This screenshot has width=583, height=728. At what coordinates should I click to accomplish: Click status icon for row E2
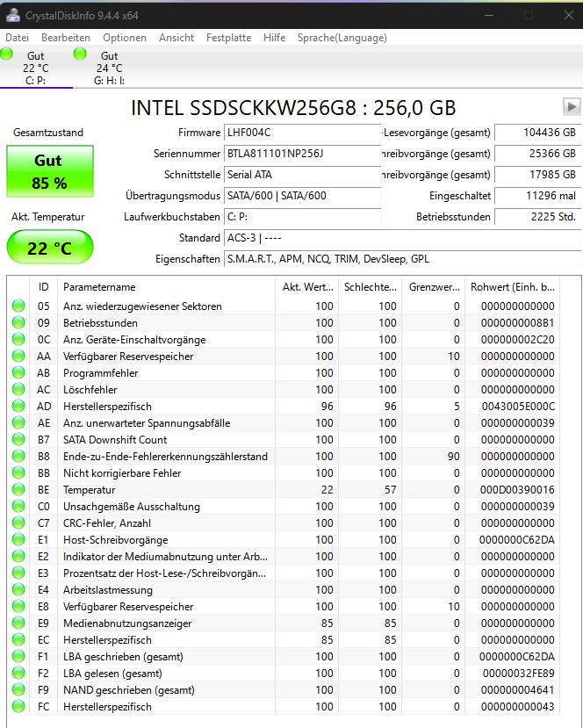(18, 556)
